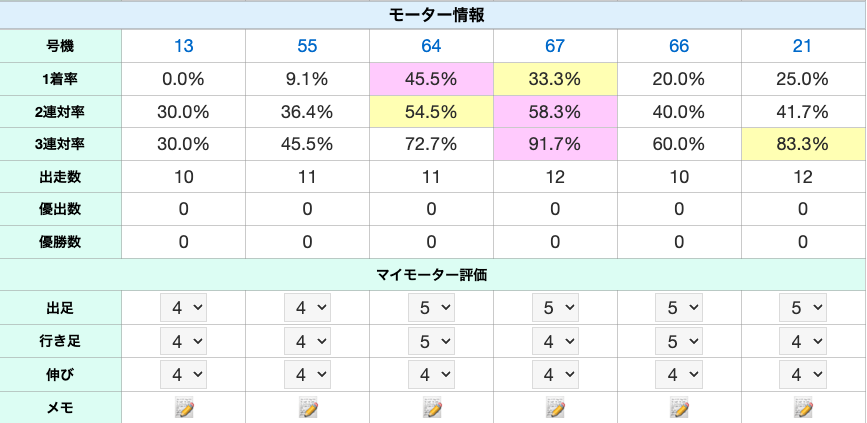
Task: Open 行き足 rating selector for motor 55
Action: [x=308, y=341]
